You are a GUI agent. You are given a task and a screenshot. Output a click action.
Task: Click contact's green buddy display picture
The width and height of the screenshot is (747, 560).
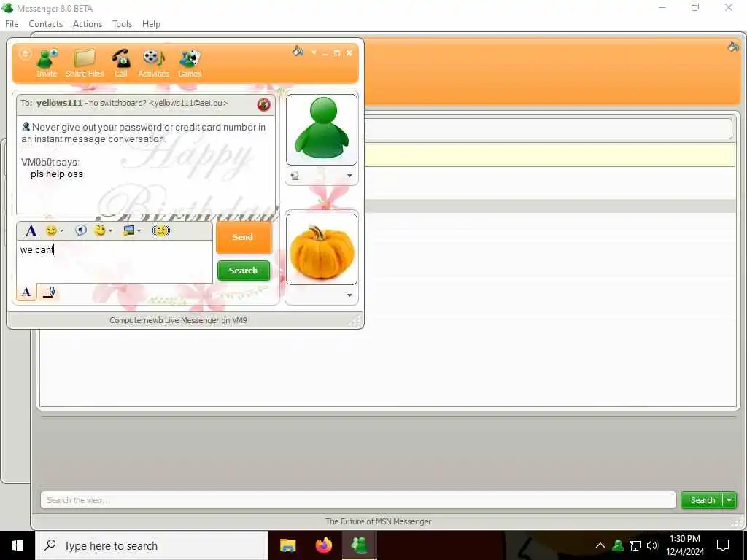[322, 129]
